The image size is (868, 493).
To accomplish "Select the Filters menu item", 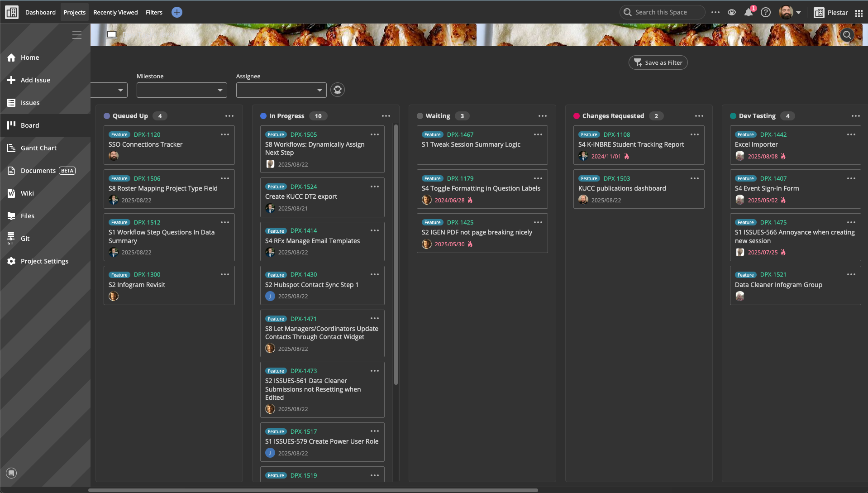I will 154,13.
